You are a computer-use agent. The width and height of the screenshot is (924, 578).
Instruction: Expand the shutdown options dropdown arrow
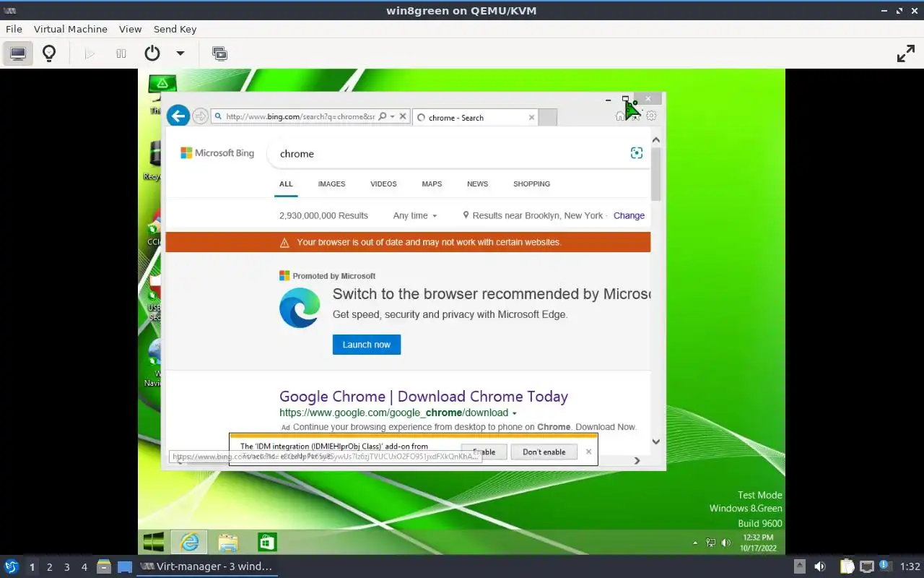tap(180, 53)
